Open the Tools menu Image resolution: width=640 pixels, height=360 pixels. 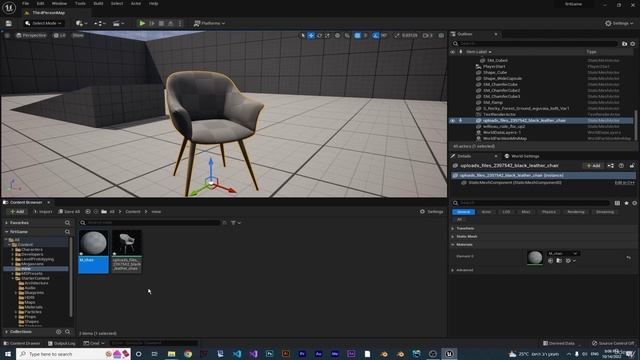click(x=80, y=3)
